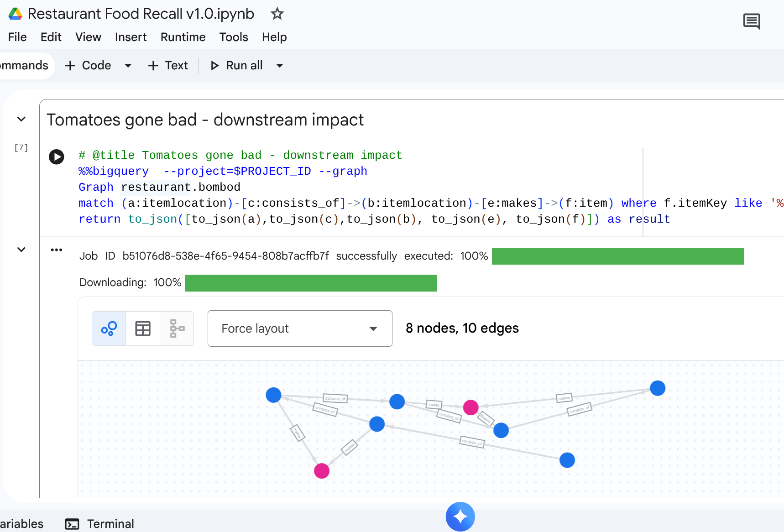
Task: Open the Gemini sparkle assistant button
Action: [460, 516]
